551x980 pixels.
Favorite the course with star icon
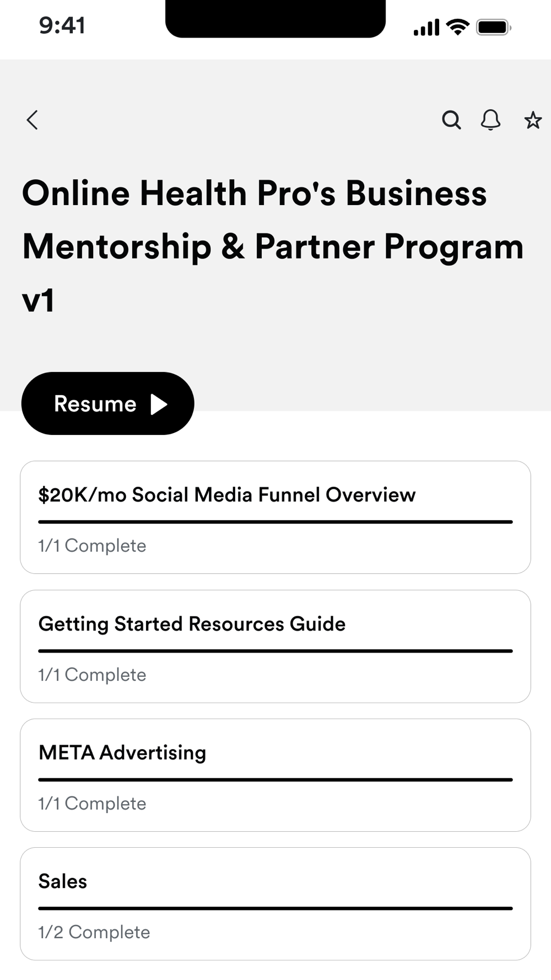click(x=532, y=120)
